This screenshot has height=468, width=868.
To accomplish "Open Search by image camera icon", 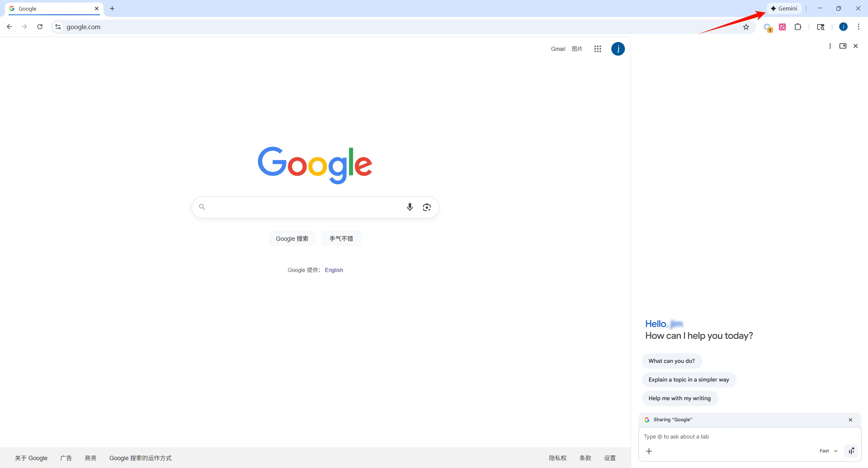I will (x=427, y=207).
